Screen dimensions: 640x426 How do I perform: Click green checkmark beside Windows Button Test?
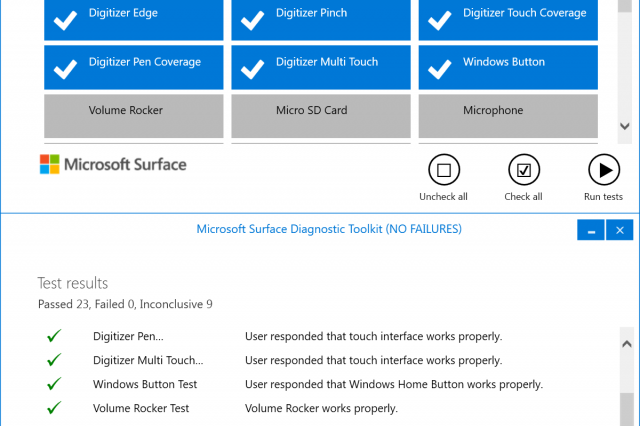[54, 385]
